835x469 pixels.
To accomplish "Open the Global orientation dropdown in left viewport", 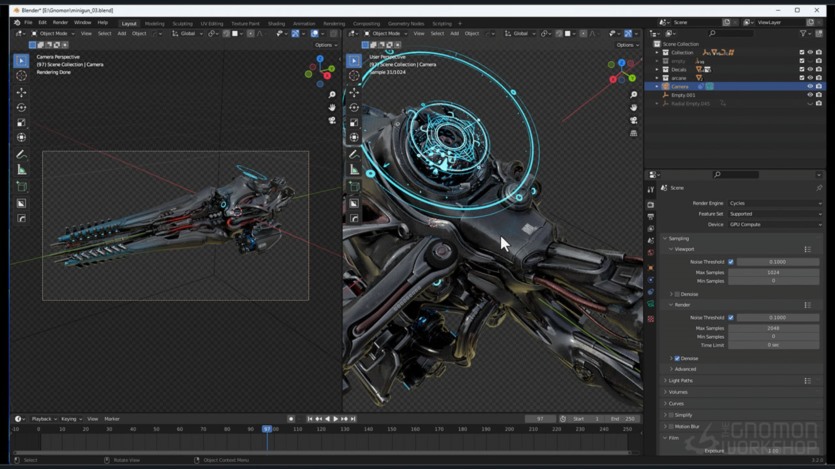I will [x=187, y=34].
